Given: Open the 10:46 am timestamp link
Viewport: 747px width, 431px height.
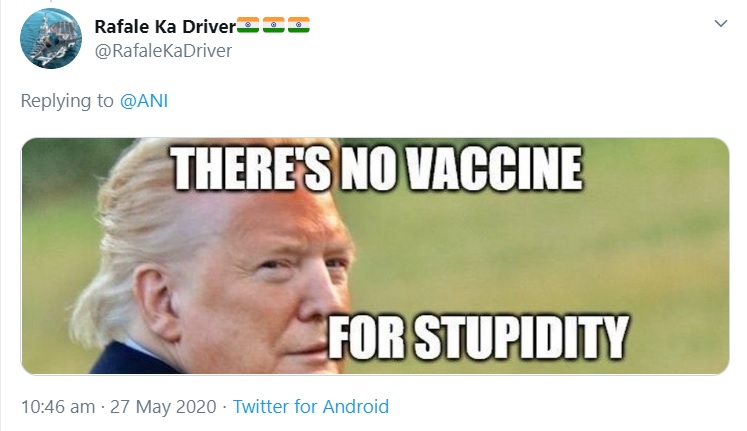Looking at the screenshot, I should point(58,407).
